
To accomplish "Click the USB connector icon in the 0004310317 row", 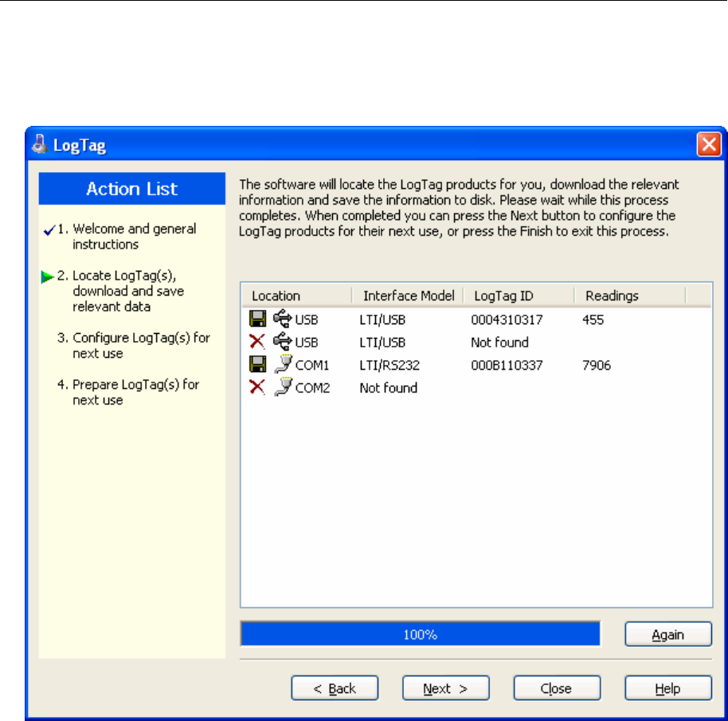I will (x=282, y=319).
